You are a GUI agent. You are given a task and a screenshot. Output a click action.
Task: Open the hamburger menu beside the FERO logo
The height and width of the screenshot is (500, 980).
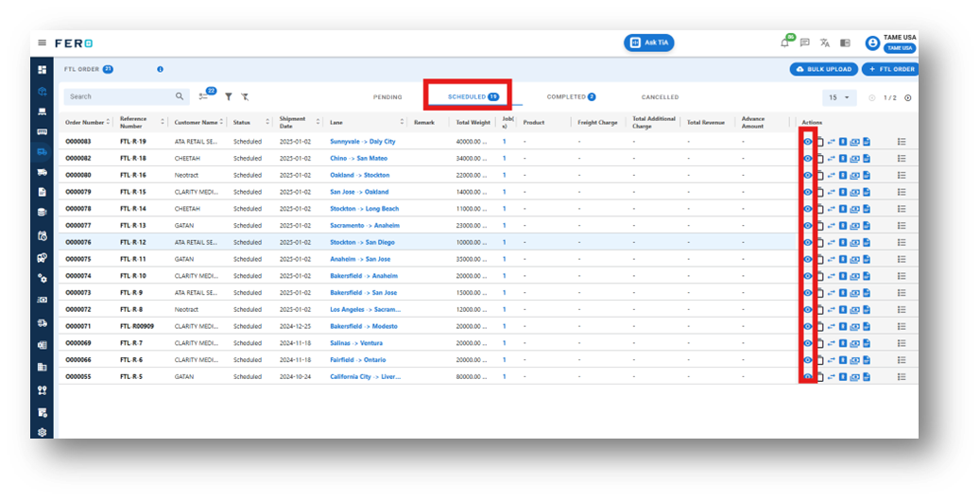coord(42,43)
